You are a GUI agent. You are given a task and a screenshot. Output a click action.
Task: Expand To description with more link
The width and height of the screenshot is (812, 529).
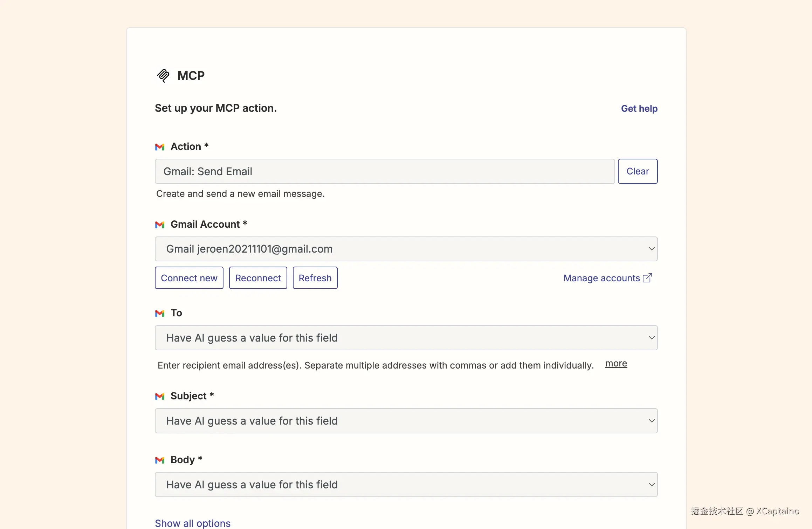click(x=616, y=364)
